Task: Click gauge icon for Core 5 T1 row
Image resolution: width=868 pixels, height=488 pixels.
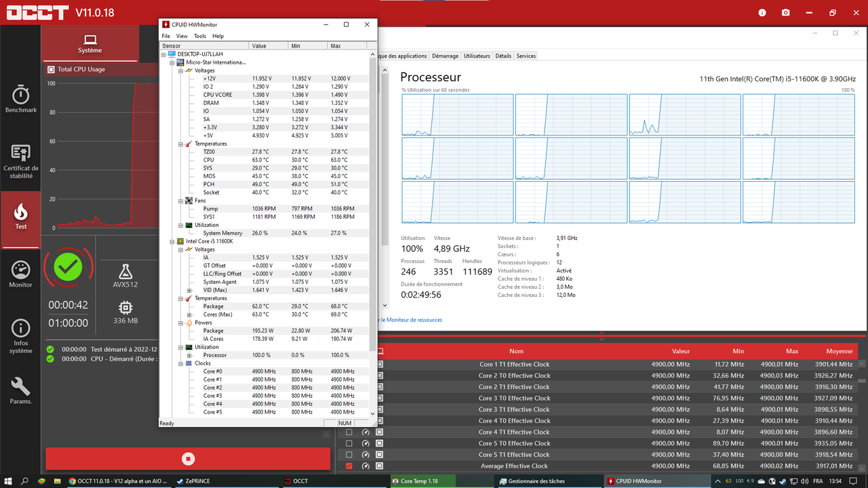Action: [366, 454]
